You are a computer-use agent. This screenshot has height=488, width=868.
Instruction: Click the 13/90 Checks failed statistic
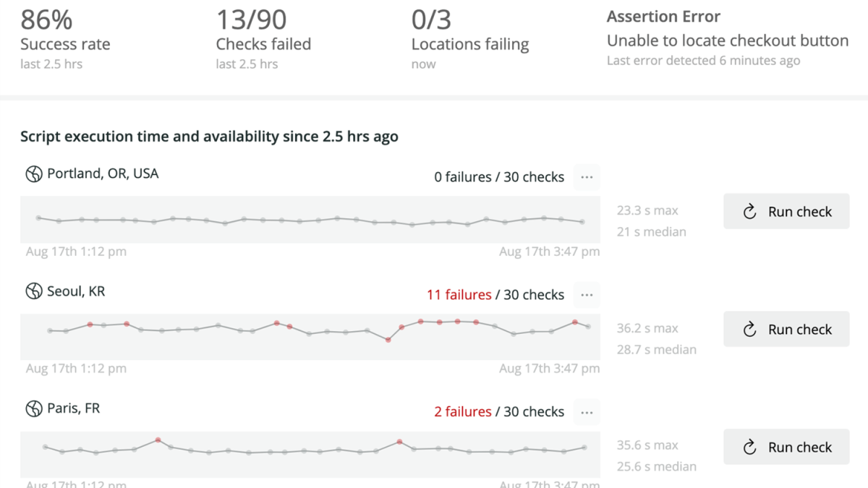coord(251,20)
